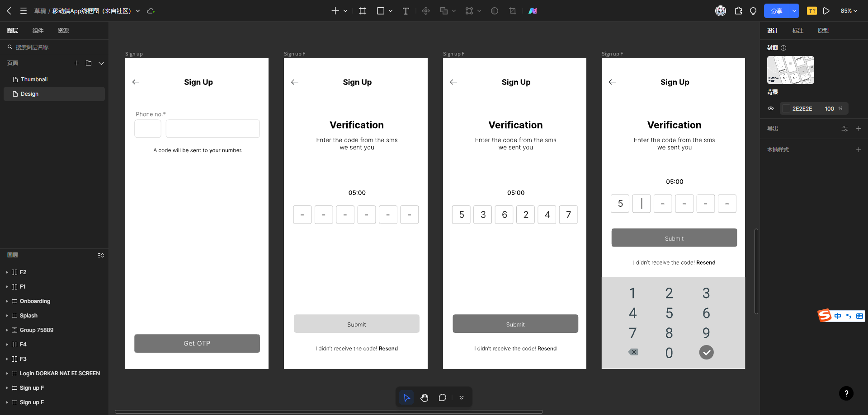This screenshot has width=868, height=415.
Task: Collapse all layers icon in layers header
Action: (x=101, y=255)
